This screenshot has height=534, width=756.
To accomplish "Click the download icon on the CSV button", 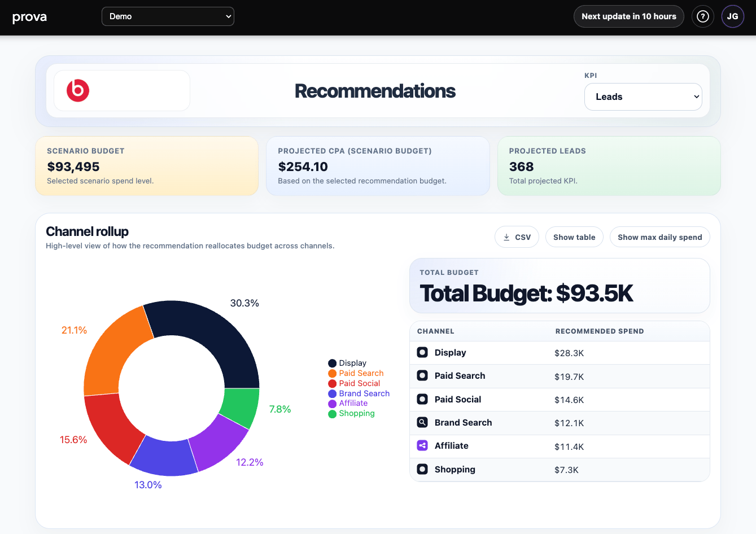I will click(x=506, y=237).
